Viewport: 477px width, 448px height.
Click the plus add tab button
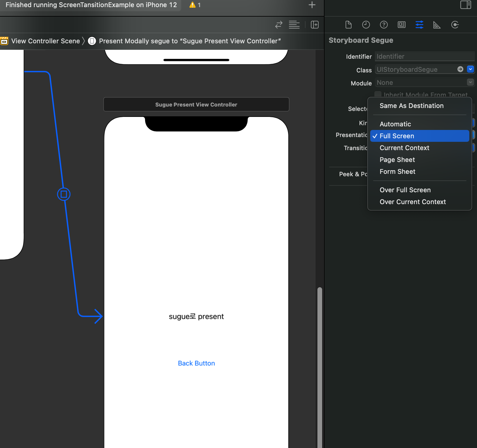click(312, 5)
